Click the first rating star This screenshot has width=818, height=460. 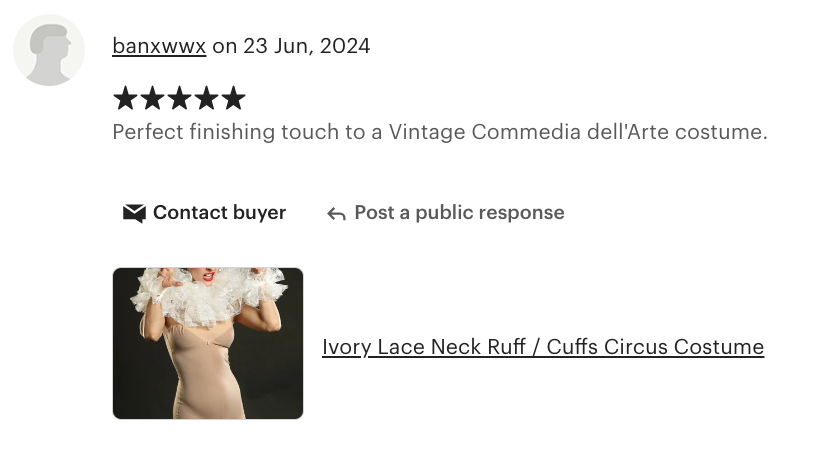coord(125,98)
